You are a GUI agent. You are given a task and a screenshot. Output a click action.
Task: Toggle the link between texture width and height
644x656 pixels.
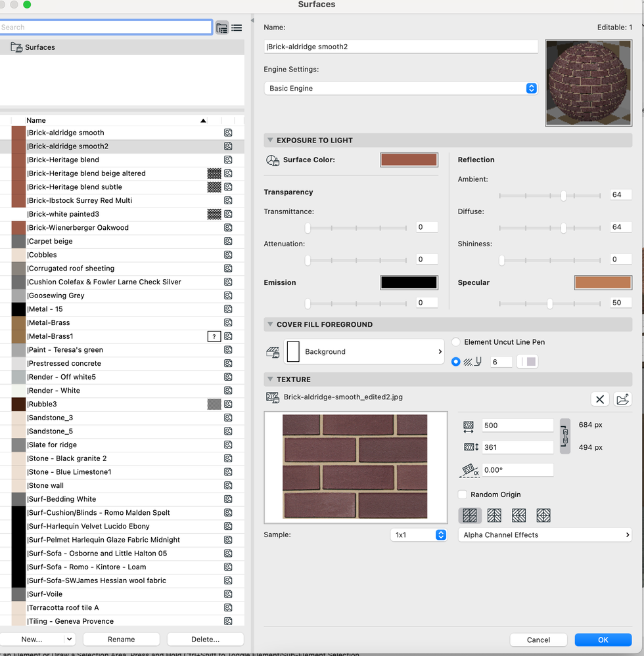click(x=564, y=436)
